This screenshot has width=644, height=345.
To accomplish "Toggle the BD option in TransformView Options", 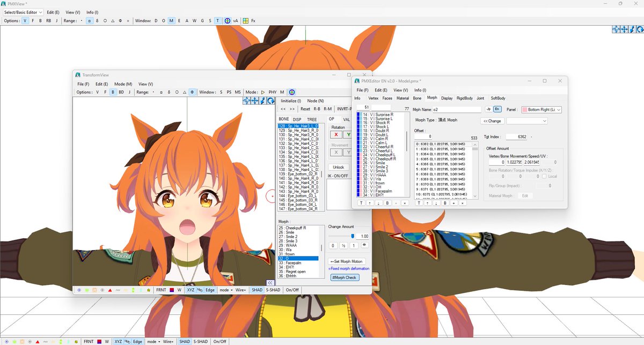I will (x=121, y=92).
